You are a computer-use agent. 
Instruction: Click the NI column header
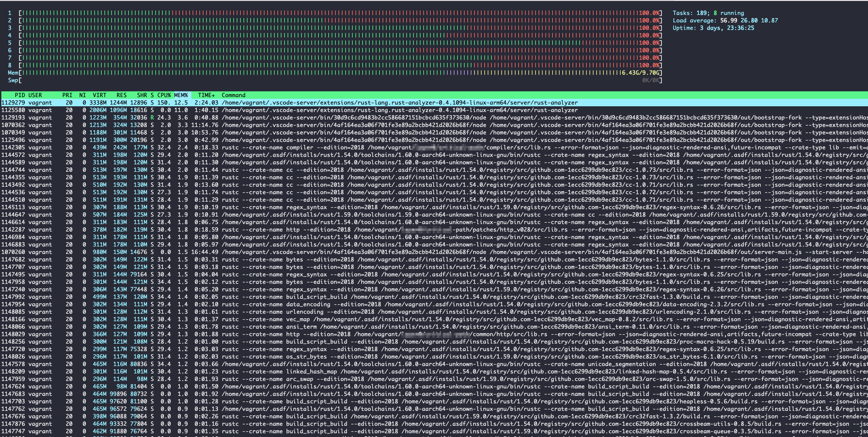coord(82,95)
